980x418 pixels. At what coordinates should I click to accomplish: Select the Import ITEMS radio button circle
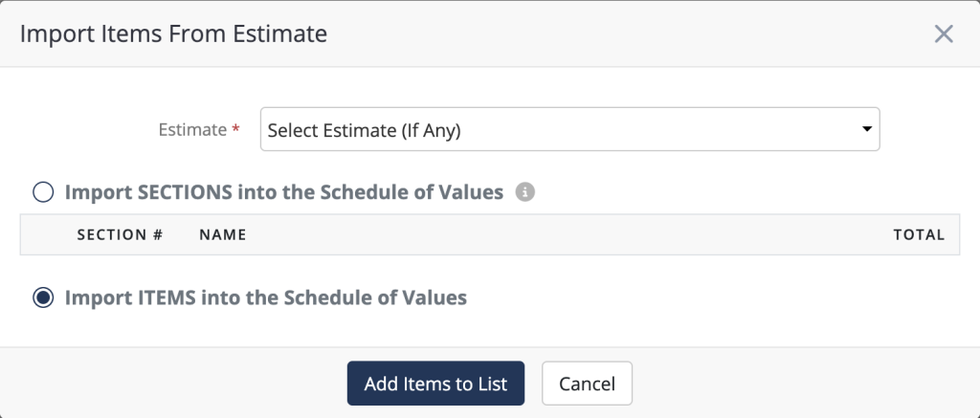click(43, 298)
